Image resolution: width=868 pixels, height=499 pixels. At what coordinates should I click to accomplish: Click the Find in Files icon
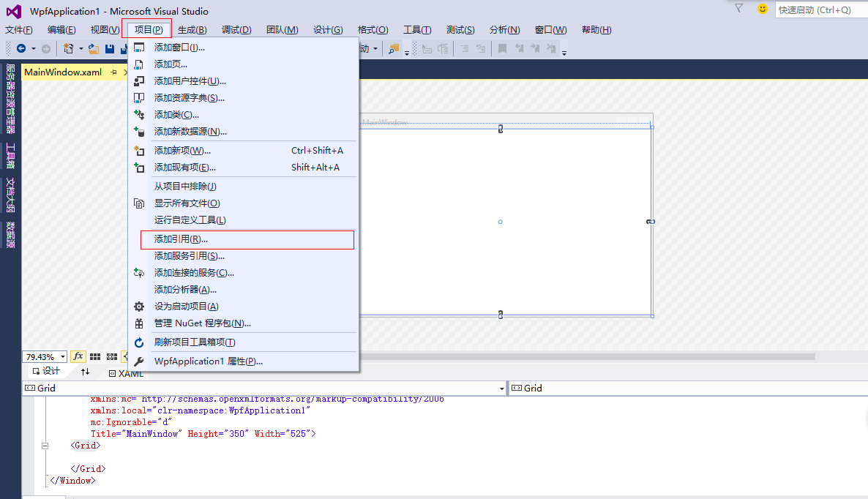pyautogui.click(x=394, y=49)
